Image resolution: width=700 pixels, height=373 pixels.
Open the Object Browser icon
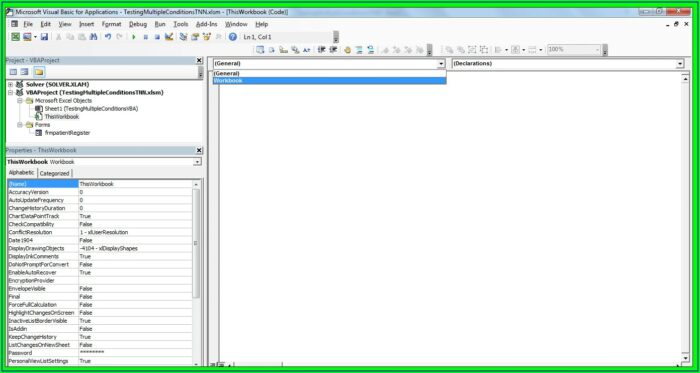pos(207,37)
